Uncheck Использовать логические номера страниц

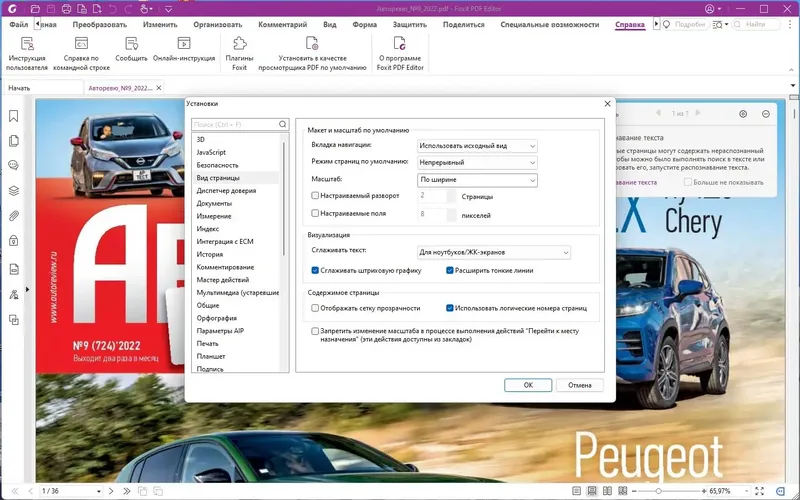pyautogui.click(x=449, y=308)
